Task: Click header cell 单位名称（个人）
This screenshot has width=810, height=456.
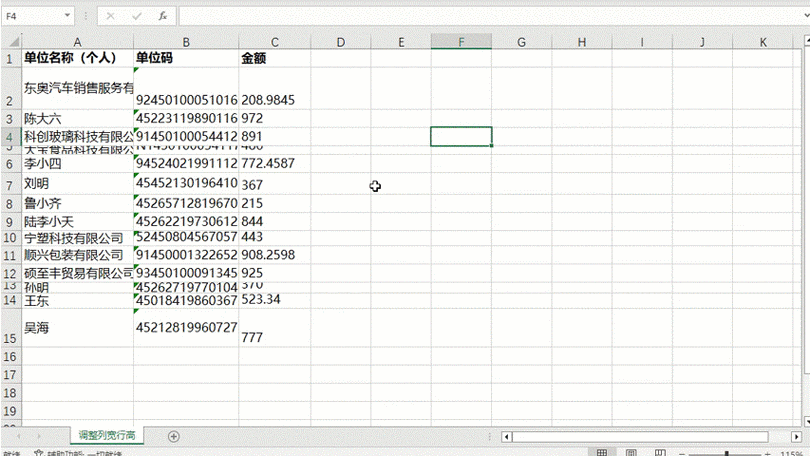Action: click(77, 58)
